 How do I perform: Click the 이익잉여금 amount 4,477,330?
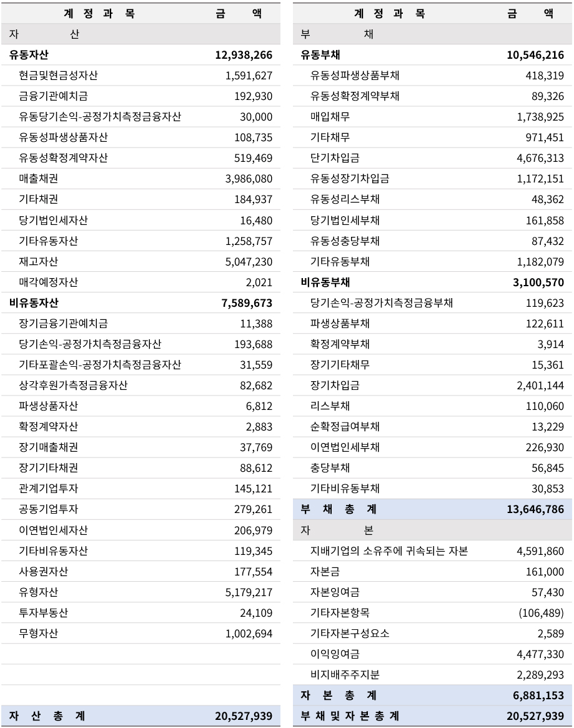(540, 654)
